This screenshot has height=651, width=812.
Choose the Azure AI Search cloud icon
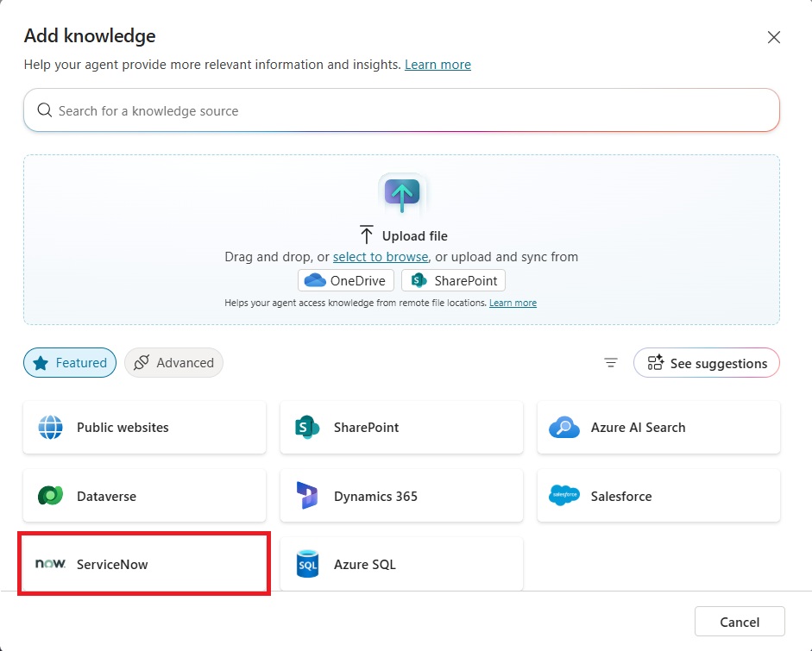pyautogui.click(x=564, y=428)
